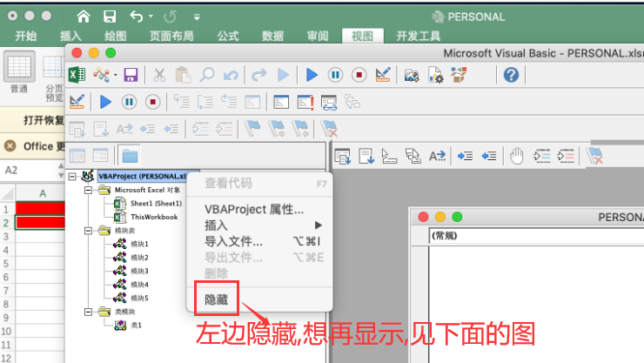
Task: Select red cell A1 in Excel sheet
Action: 40,209
